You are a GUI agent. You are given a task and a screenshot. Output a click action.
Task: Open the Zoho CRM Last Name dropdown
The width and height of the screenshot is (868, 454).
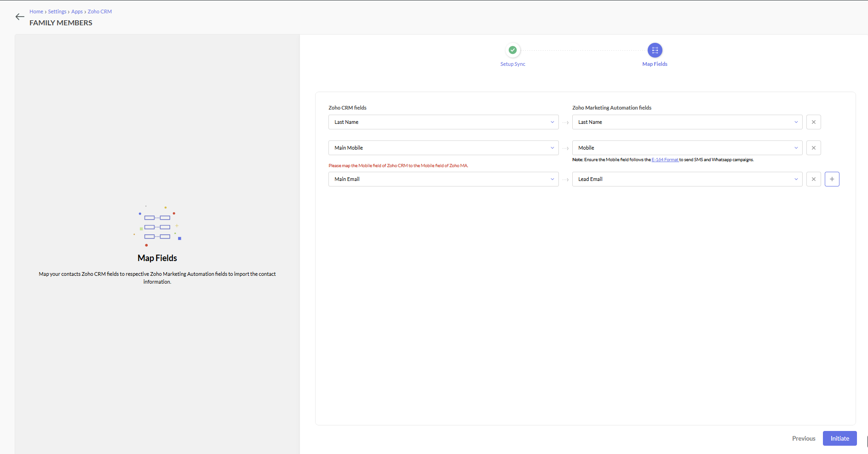443,122
